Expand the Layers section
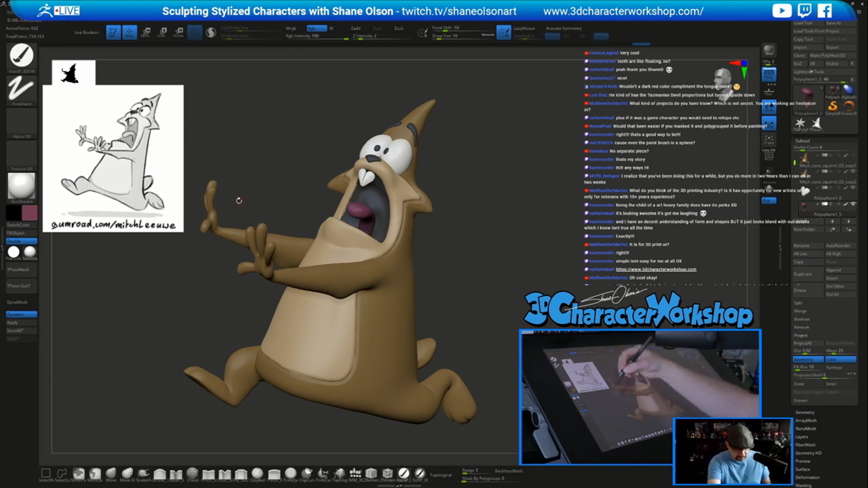868x488 pixels. 802,436
